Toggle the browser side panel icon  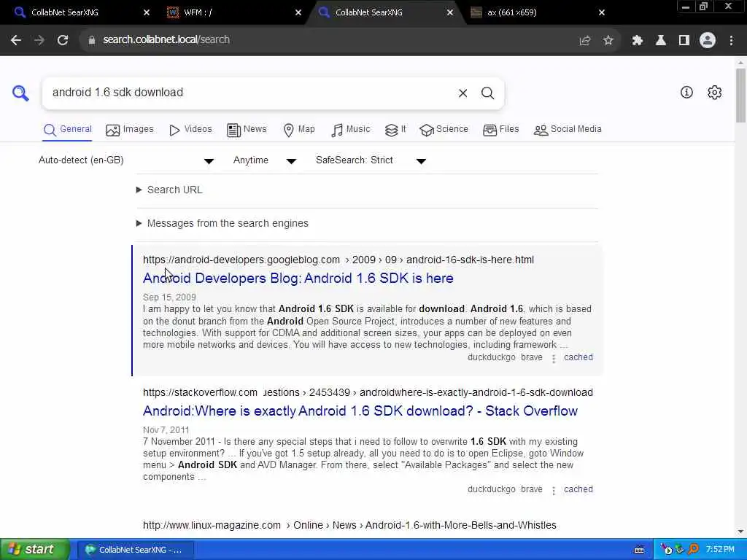pyautogui.click(x=684, y=41)
